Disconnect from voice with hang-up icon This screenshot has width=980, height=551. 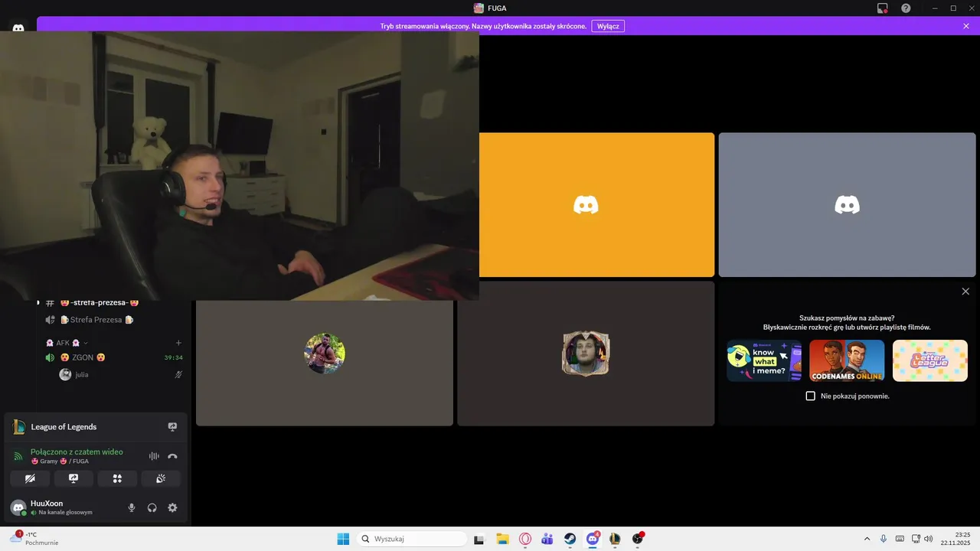coord(172,456)
